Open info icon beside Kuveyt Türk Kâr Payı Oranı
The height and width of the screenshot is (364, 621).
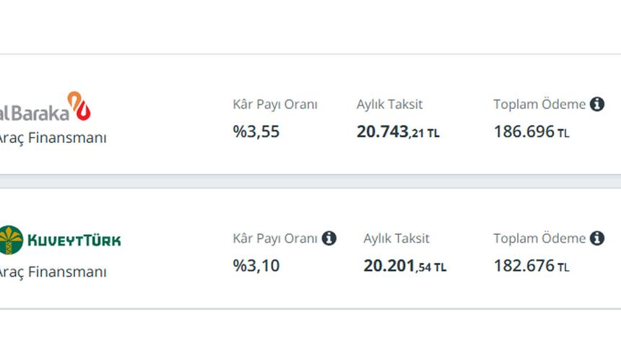[329, 238]
